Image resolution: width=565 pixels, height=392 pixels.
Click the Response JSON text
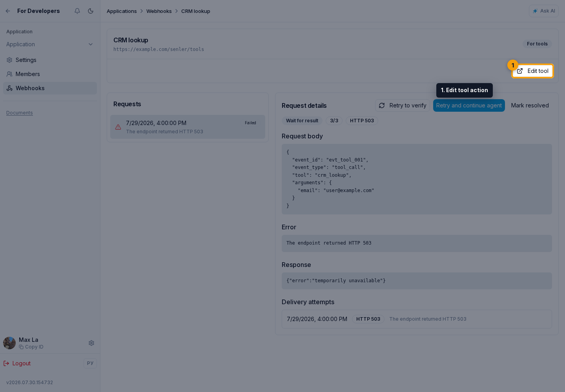click(x=336, y=281)
